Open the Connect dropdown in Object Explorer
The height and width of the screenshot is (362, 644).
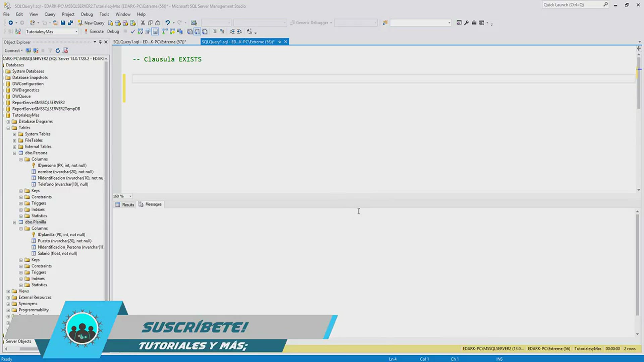coord(14,50)
